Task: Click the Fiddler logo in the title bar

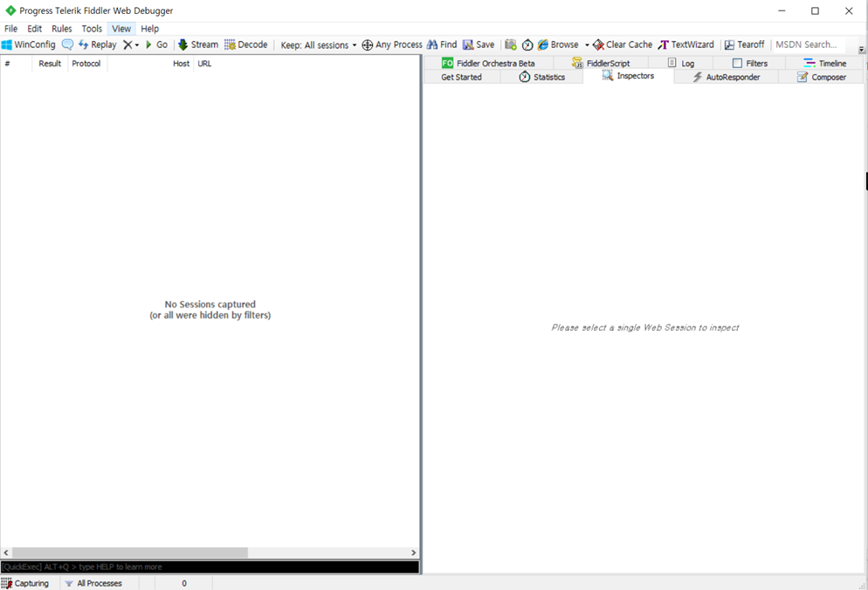Action: coord(10,10)
